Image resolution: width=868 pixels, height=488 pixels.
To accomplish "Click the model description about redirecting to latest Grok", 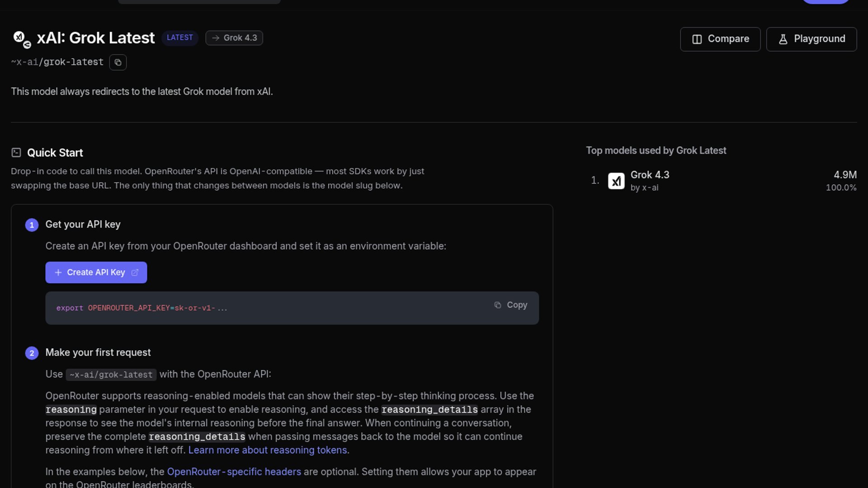I will (x=142, y=92).
